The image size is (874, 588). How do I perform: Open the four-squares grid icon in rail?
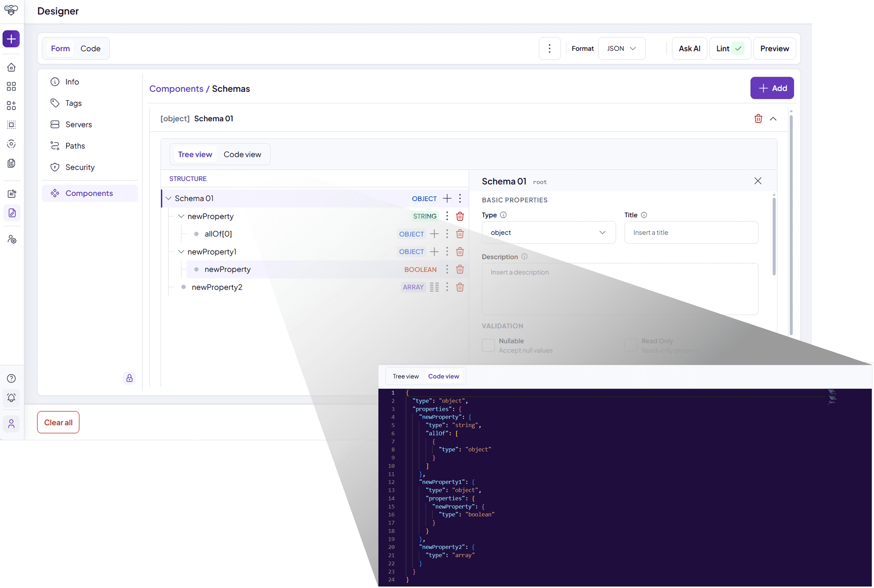click(x=11, y=87)
